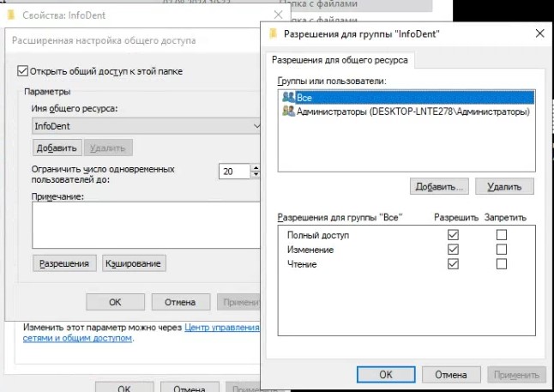Viewport: 554px width, 392px height.
Task: Click OK in Расширенная настройка dialog
Action: [115, 302]
